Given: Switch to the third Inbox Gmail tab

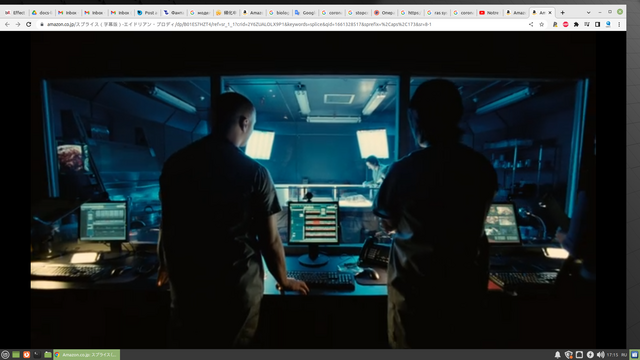Looking at the screenshot, I should [x=120, y=13].
